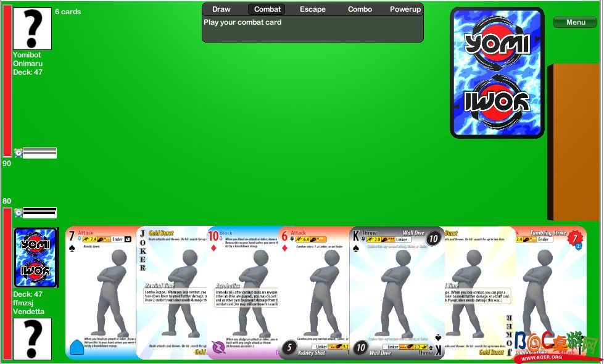Screen dimensions: 604x364
Task: Play the 10 of diamonds Block card
Action: [242, 292]
